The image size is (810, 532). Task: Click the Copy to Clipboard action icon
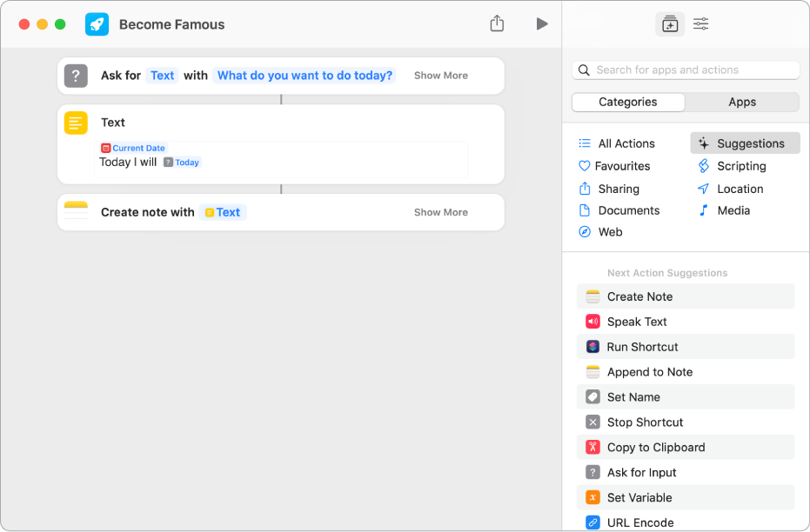594,447
